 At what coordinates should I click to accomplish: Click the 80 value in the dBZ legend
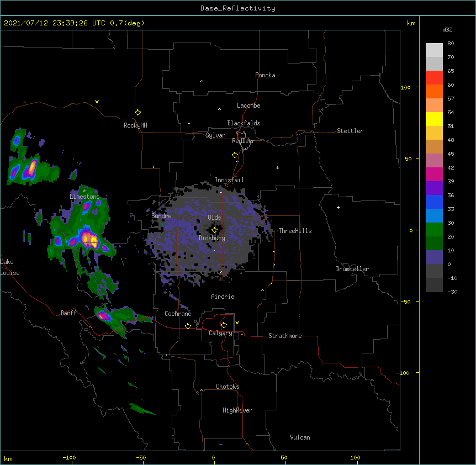coord(451,44)
